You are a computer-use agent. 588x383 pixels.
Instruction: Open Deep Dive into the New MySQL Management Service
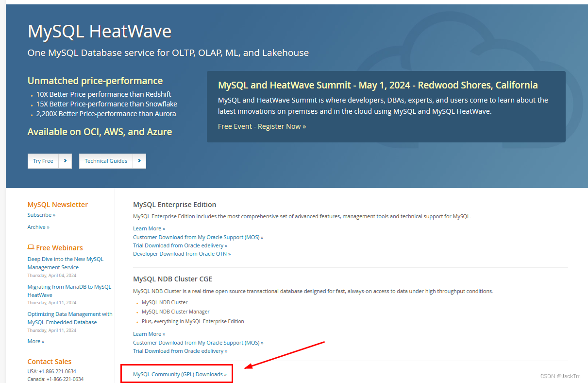tap(66, 263)
